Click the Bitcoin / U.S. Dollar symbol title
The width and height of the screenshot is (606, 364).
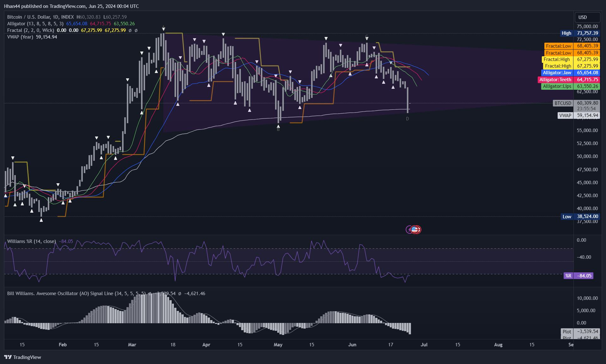tap(40, 17)
